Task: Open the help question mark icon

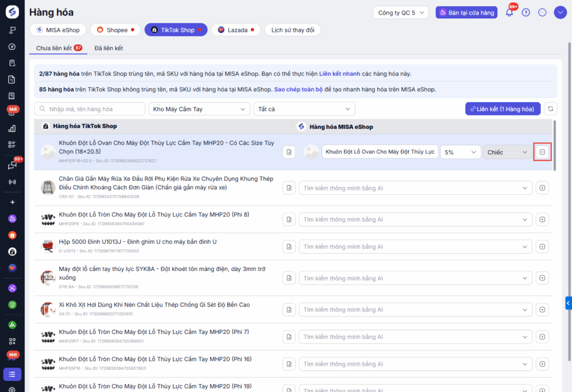Action: pyautogui.click(x=526, y=12)
